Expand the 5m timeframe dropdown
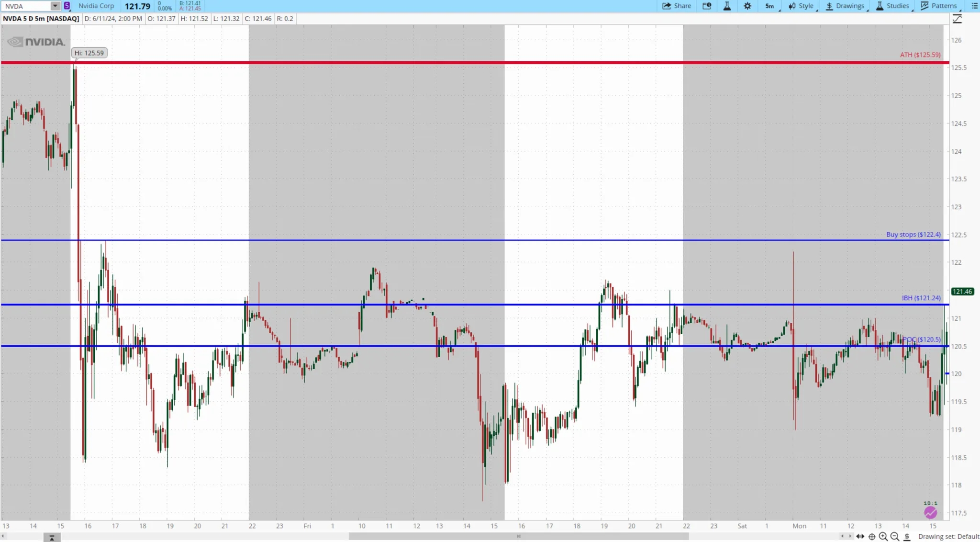980x542 pixels. point(770,6)
